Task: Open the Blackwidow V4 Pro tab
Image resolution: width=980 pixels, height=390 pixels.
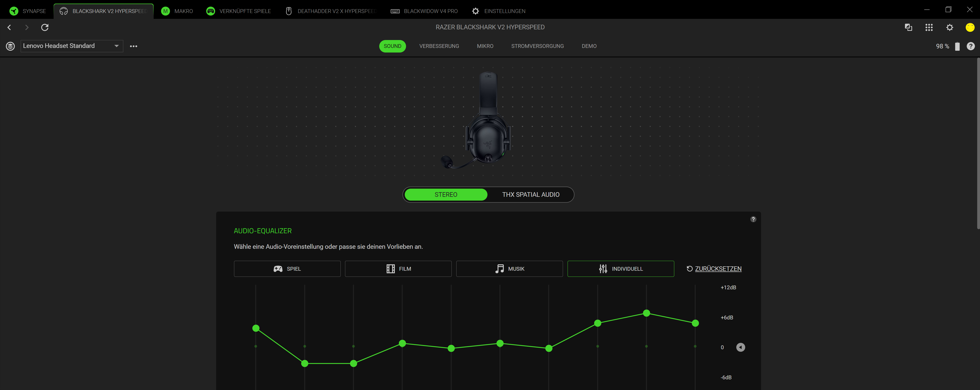Action: pyautogui.click(x=425, y=11)
